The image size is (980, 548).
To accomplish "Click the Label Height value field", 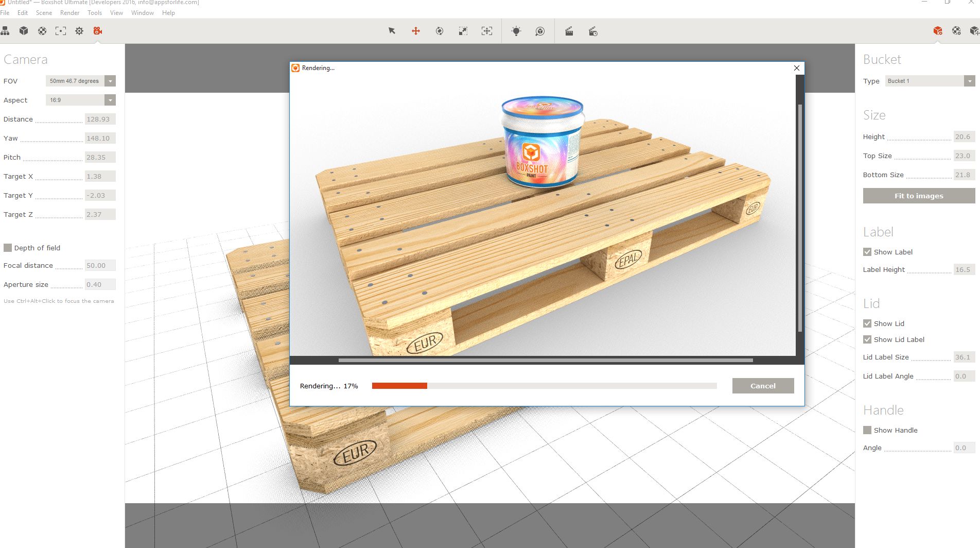I will point(964,269).
